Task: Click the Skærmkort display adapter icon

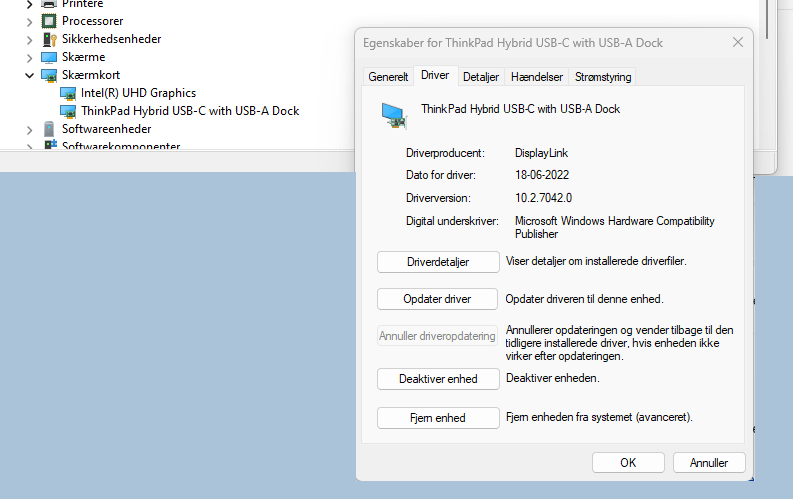Action: pos(49,75)
